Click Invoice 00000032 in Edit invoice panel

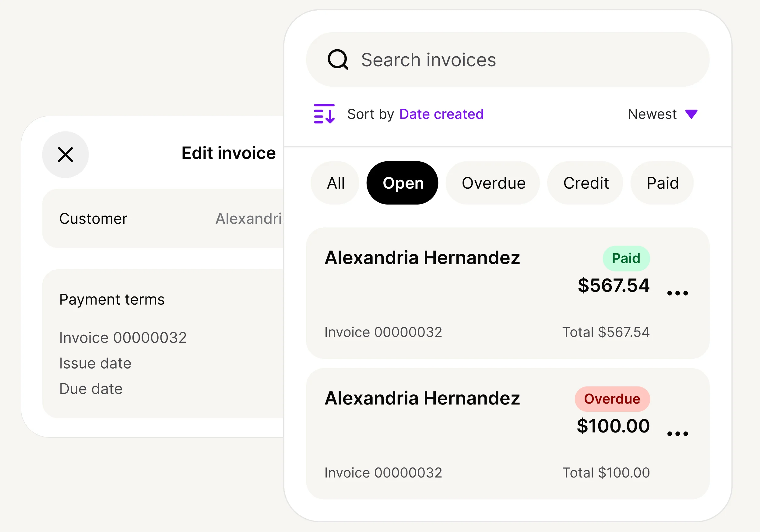(x=123, y=338)
